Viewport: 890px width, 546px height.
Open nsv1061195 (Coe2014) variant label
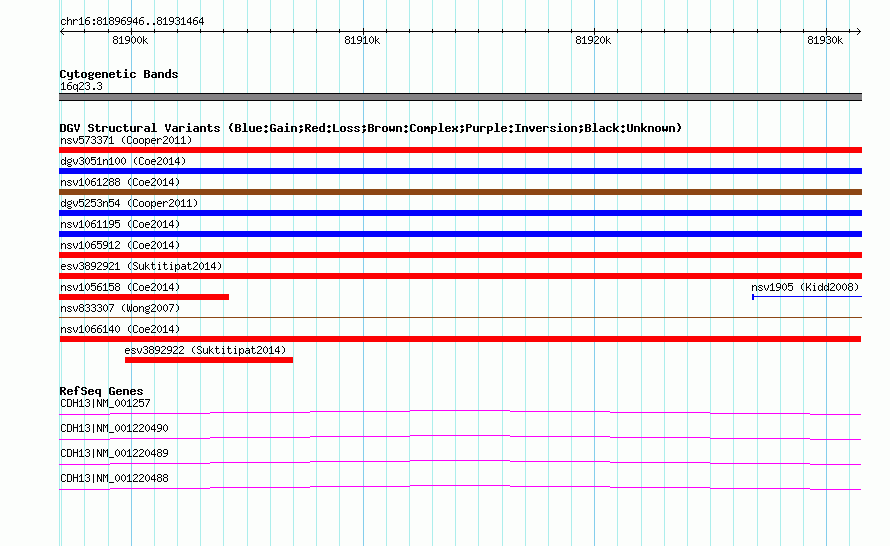click(x=120, y=224)
